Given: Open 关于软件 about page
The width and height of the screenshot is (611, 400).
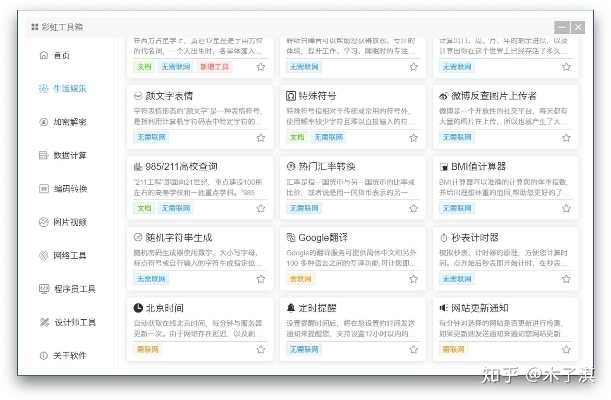Looking at the screenshot, I should [69, 355].
